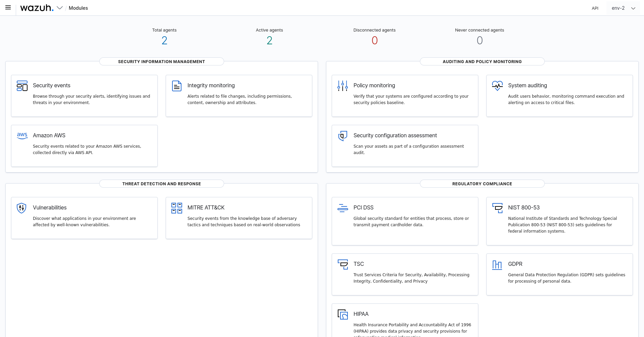Open the Security events module card
Image resolution: width=644 pixels, height=337 pixels.
pyautogui.click(x=84, y=96)
